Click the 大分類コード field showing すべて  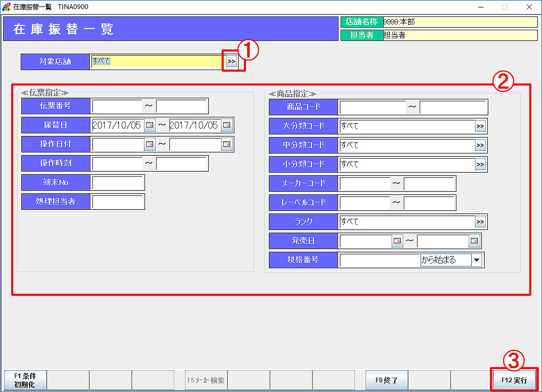[x=407, y=126]
